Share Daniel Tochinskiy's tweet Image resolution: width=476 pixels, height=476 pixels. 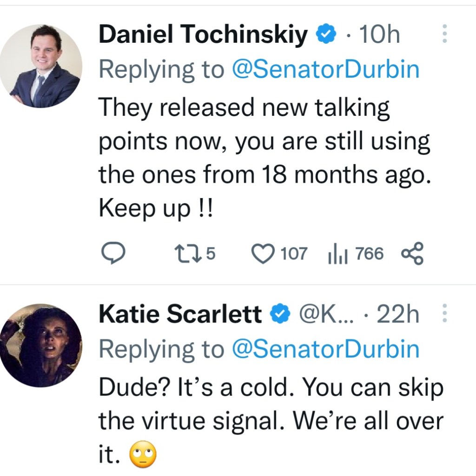click(412, 254)
